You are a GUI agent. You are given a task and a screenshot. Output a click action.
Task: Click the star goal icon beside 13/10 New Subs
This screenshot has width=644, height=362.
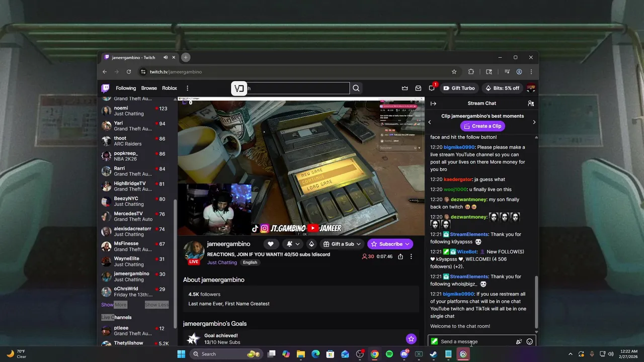(411, 339)
